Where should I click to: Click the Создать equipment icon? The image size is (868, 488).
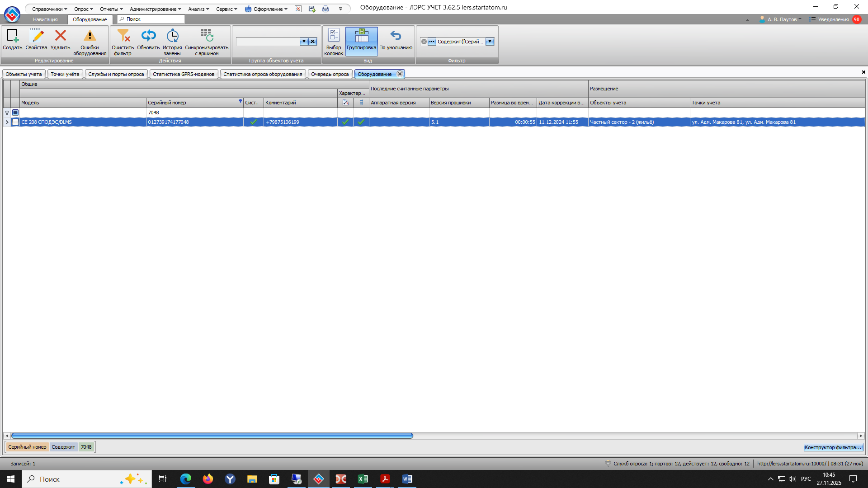coord(12,36)
